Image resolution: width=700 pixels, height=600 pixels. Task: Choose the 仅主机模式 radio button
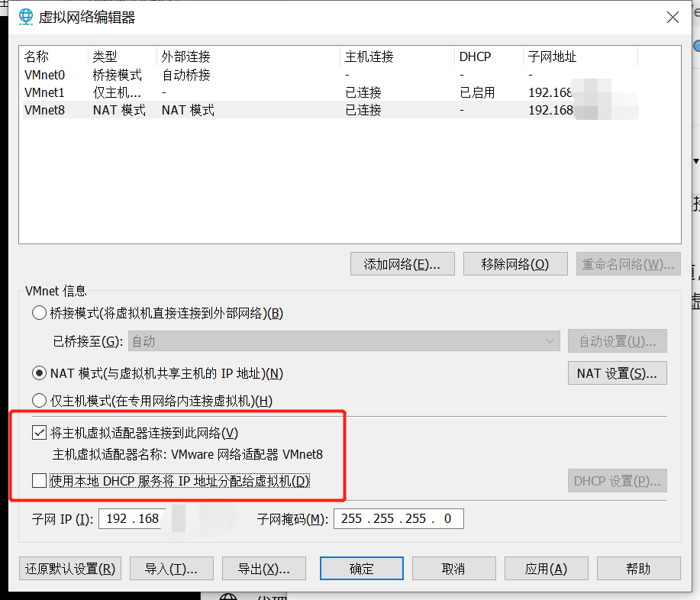pos(39,401)
